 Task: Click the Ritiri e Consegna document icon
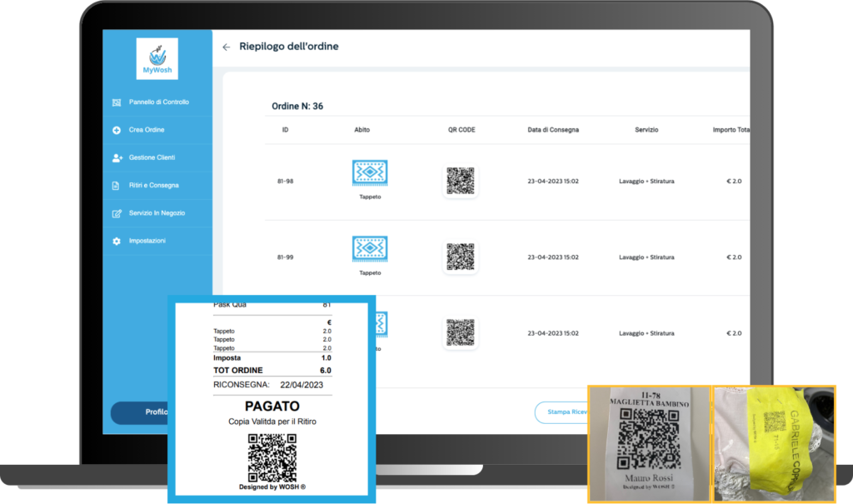[117, 185]
